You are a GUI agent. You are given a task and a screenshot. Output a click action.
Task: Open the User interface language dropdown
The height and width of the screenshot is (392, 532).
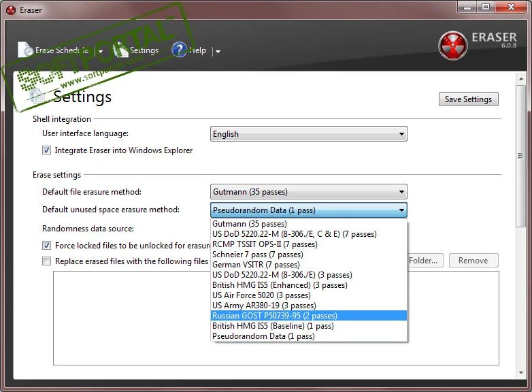[x=308, y=133]
